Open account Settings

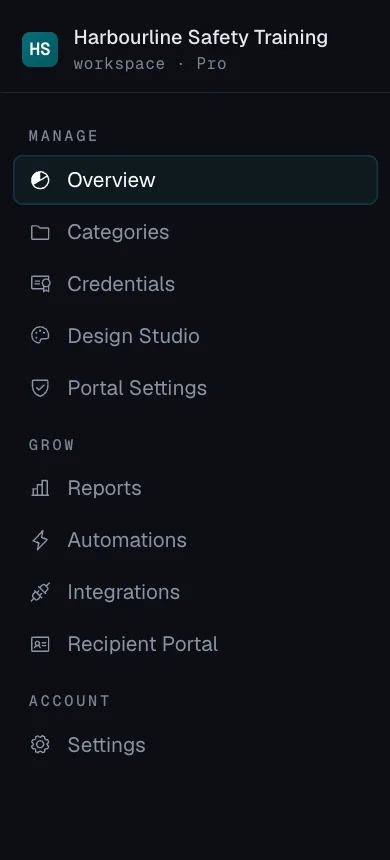195,745
